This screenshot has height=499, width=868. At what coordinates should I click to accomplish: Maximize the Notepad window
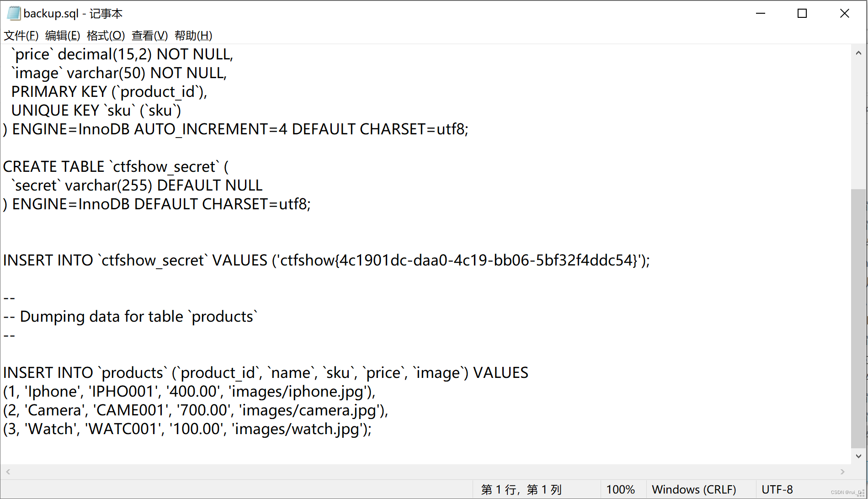(802, 13)
